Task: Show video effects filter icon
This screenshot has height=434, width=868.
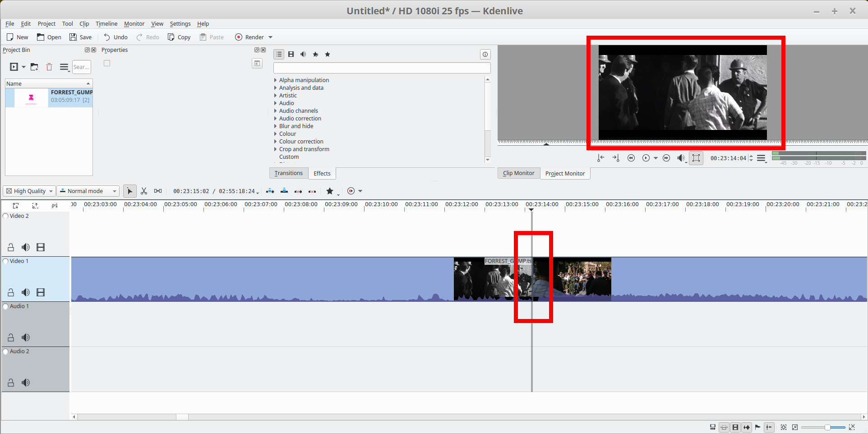Action: click(291, 54)
